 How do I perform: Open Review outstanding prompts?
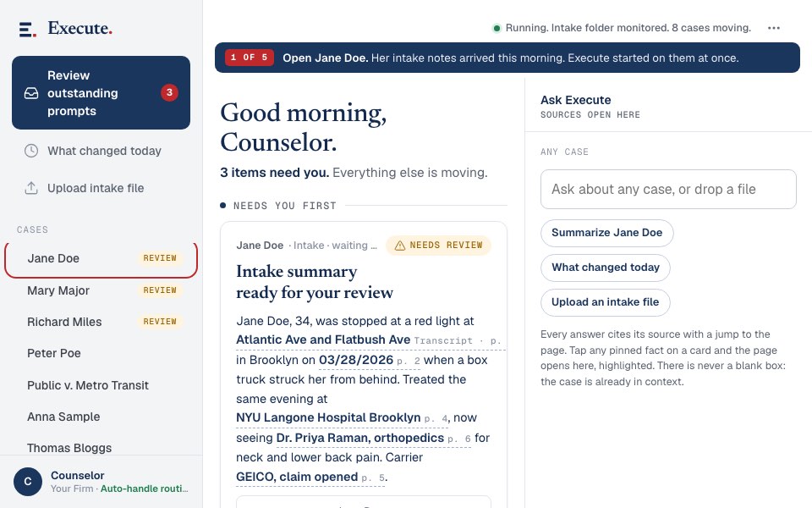click(101, 93)
